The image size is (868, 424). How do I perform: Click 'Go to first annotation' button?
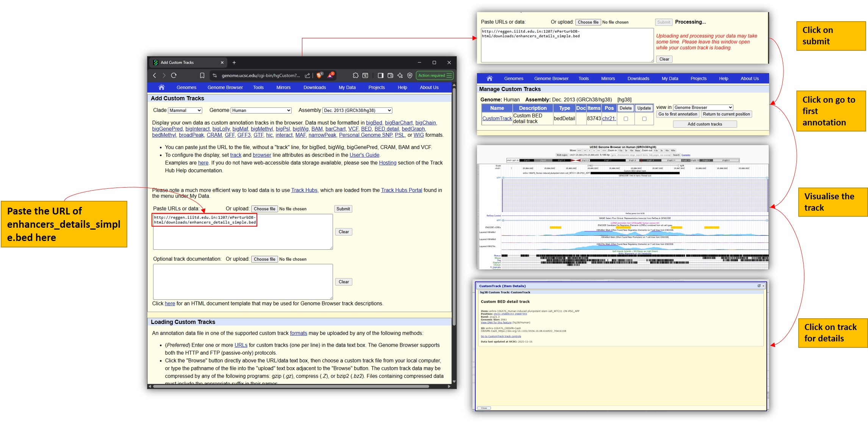pyautogui.click(x=677, y=114)
